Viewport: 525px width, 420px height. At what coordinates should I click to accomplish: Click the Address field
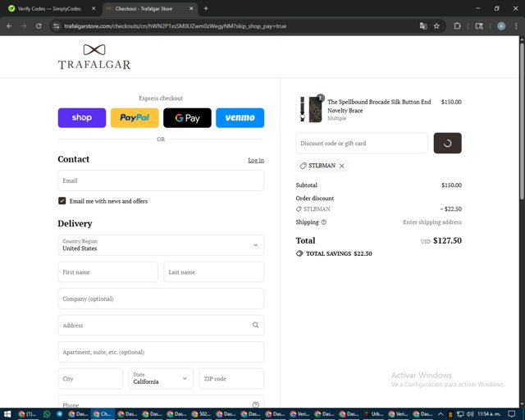click(161, 325)
